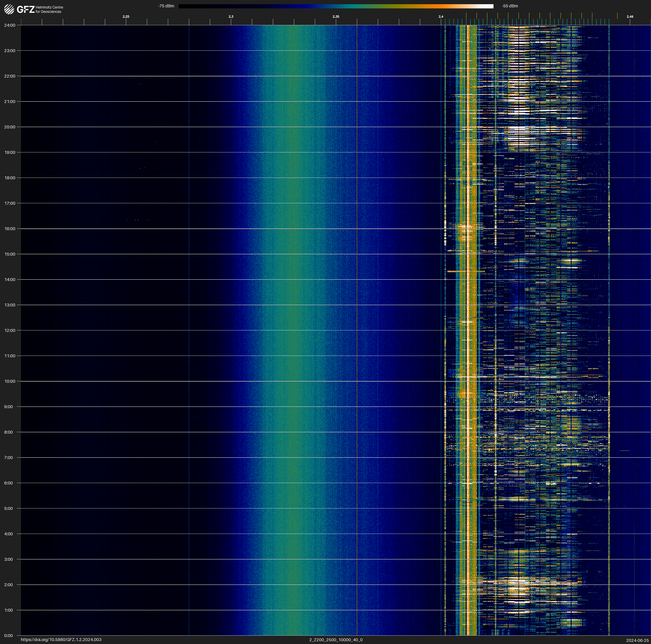Click the -55 dBm scale label
This screenshot has width=651, height=644.
click(509, 6)
